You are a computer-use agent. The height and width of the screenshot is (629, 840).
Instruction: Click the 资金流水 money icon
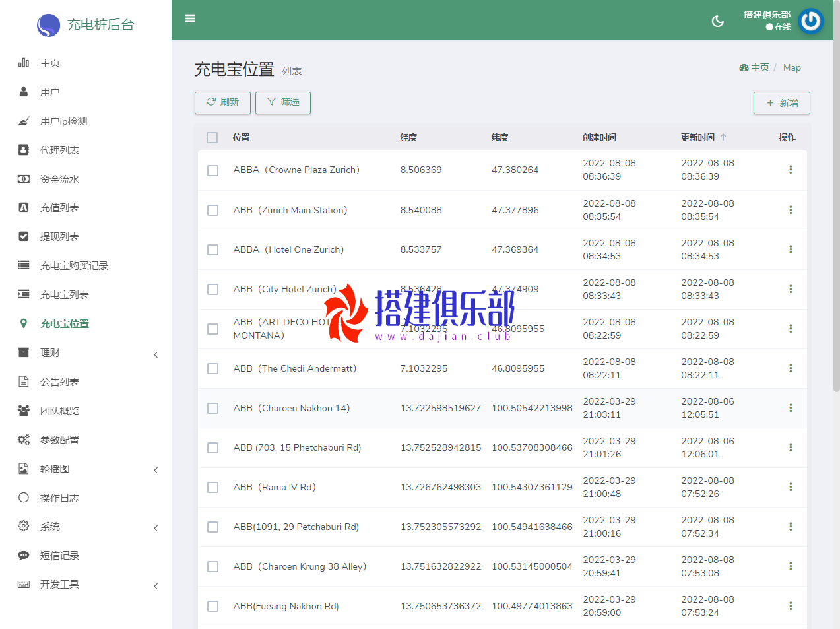click(x=24, y=179)
